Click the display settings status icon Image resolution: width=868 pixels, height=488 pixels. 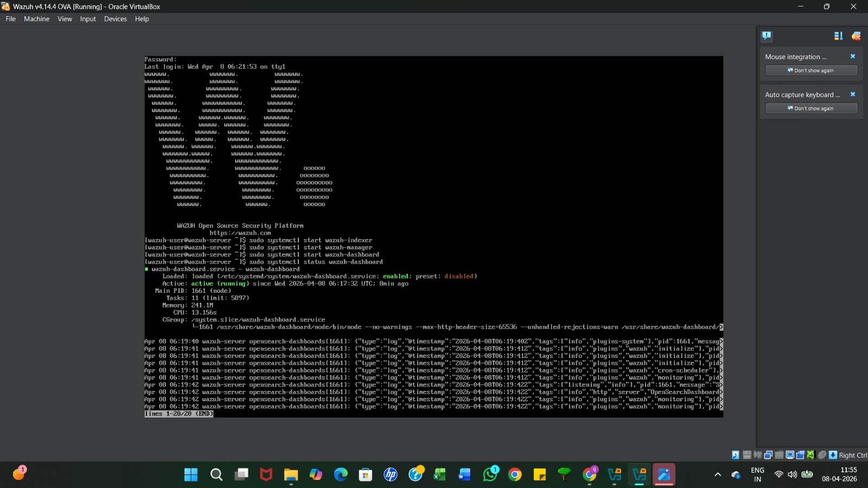[790, 455]
